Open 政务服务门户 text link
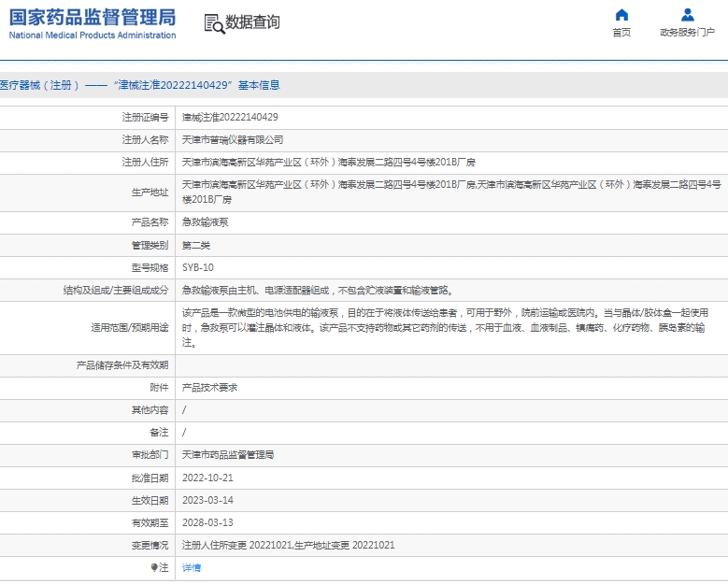728x585 pixels. pyautogui.click(x=687, y=32)
